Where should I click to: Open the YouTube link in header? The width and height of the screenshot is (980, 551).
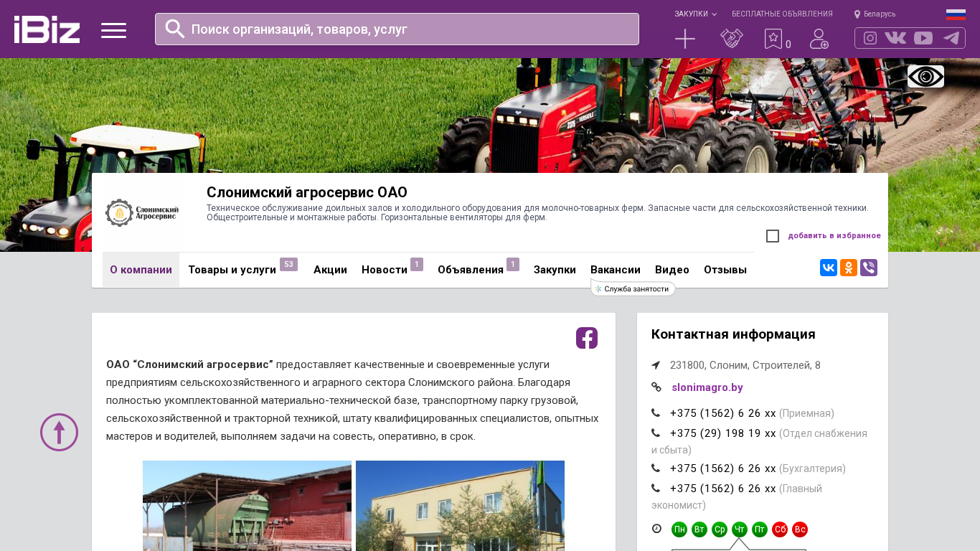coord(923,38)
